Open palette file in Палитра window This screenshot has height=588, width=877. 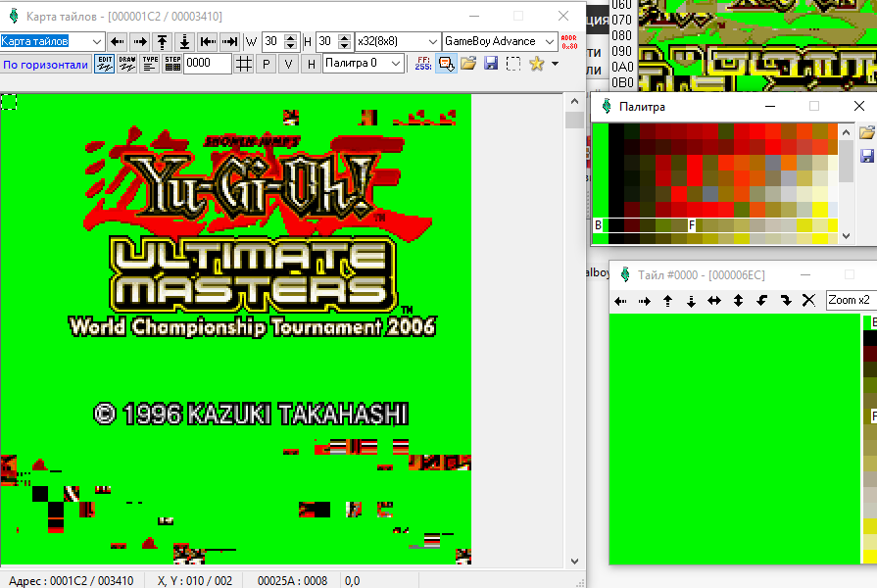tap(867, 132)
